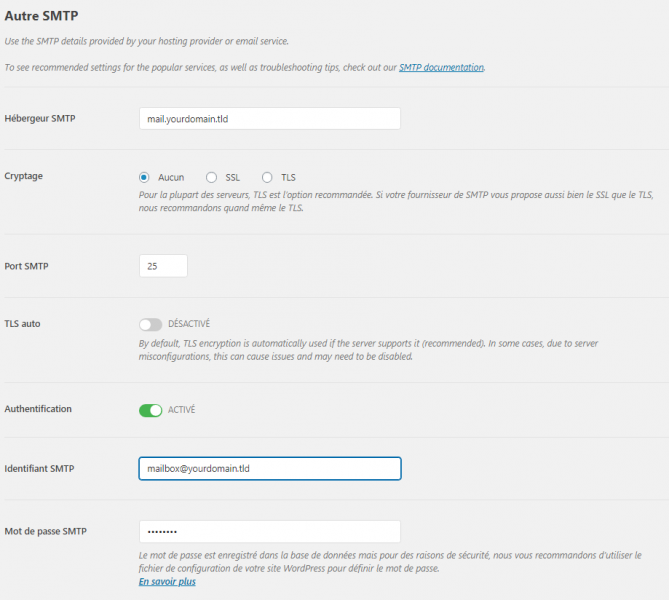Click the DÉSACTIVÉ toggle label

(x=189, y=324)
